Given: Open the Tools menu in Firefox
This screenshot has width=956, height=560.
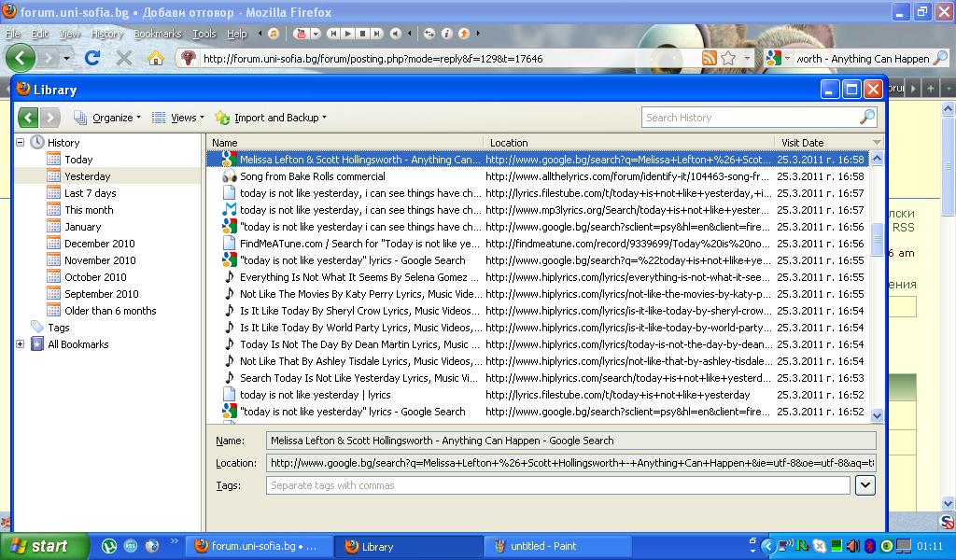Looking at the screenshot, I should tap(204, 34).
